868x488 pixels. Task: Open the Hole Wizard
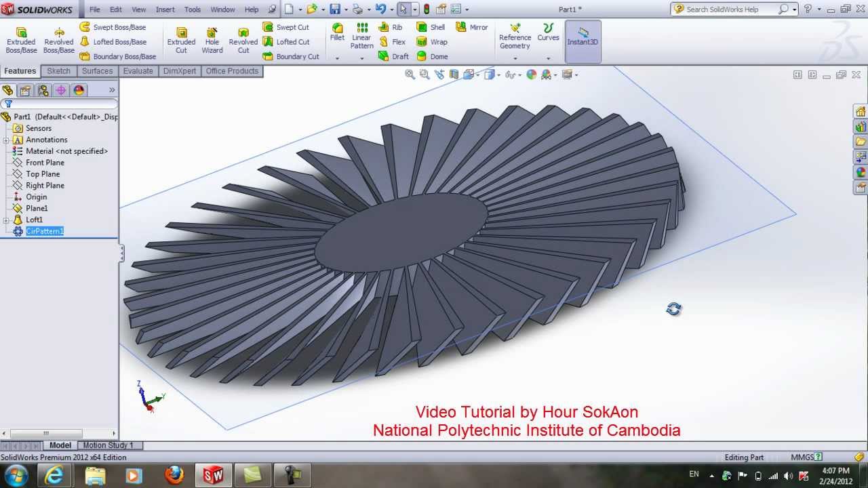tap(212, 41)
